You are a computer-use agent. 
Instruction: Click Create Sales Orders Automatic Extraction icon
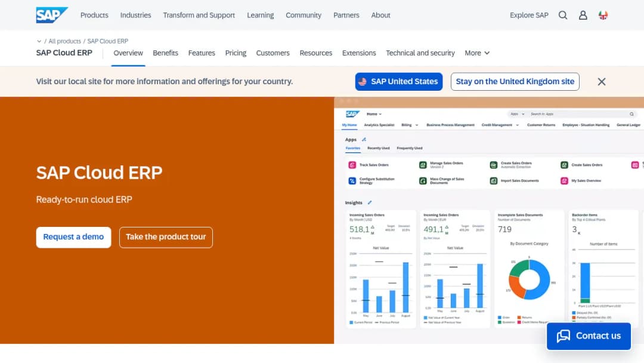pyautogui.click(x=493, y=165)
